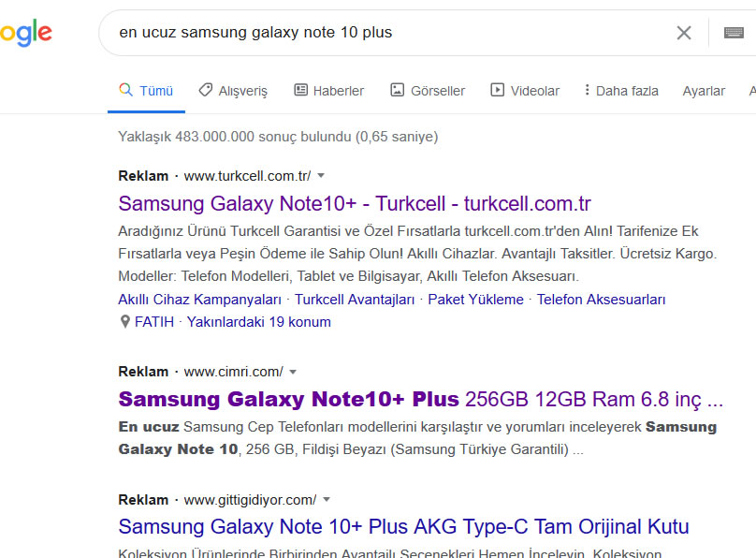Image resolution: width=756 pixels, height=558 pixels.
Task: Expand the gittigidiyor.com ad dropdown arrow
Action: (327, 500)
